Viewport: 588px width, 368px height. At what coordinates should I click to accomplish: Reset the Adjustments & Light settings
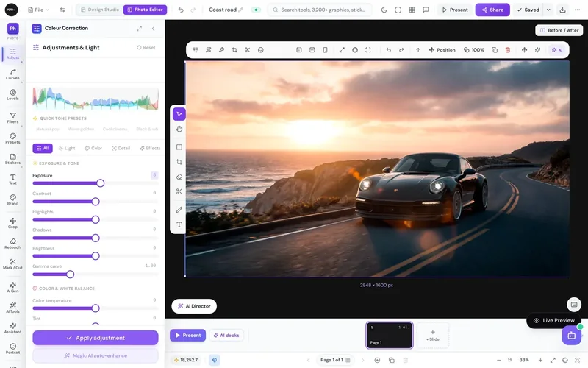click(x=146, y=48)
